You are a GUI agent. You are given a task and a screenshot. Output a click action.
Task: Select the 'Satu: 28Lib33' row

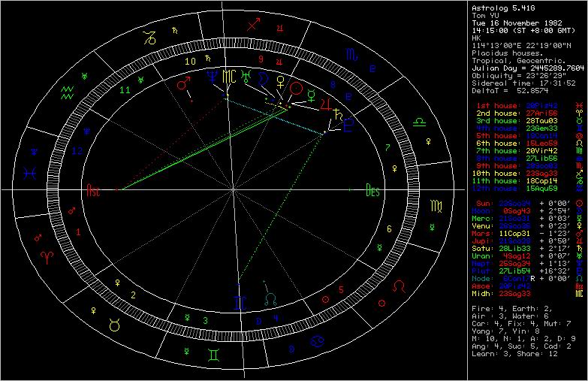pyautogui.click(x=528, y=249)
